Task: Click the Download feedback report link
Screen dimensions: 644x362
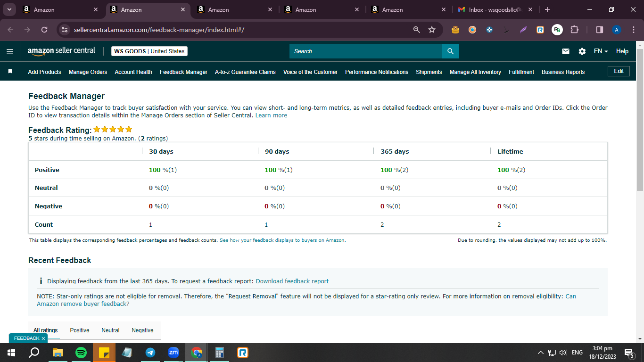Action: pos(292,281)
